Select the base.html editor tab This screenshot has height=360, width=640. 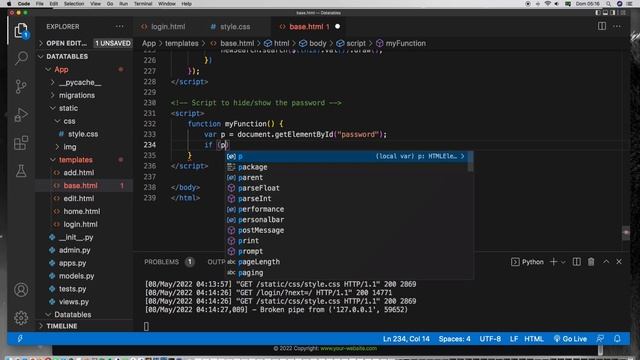pyautogui.click(x=309, y=27)
